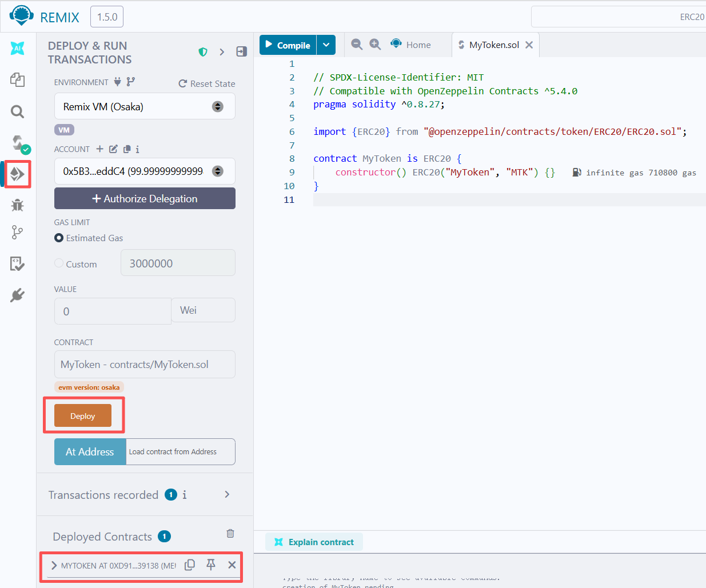Zoom in the editor font
This screenshot has width=706, height=588.
pyautogui.click(x=375, y=45)
